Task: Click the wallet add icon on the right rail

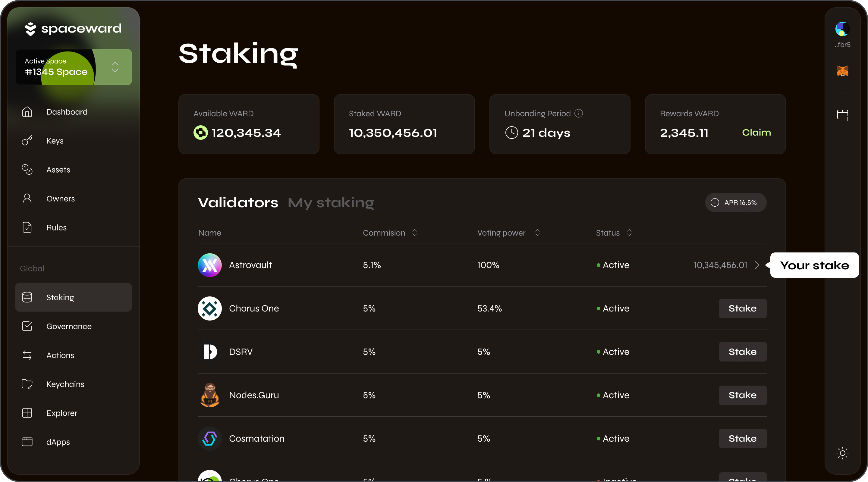Action: pyautogui.click(x=843, y=115)
